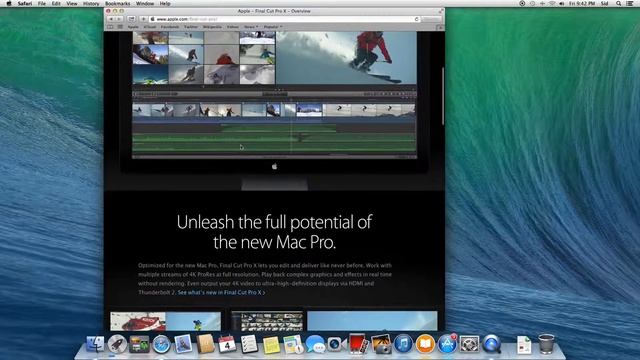Click 'Unleash the full potential of' heading
The width and height of the screenshot is (640, 360).
tap(274, 222)
